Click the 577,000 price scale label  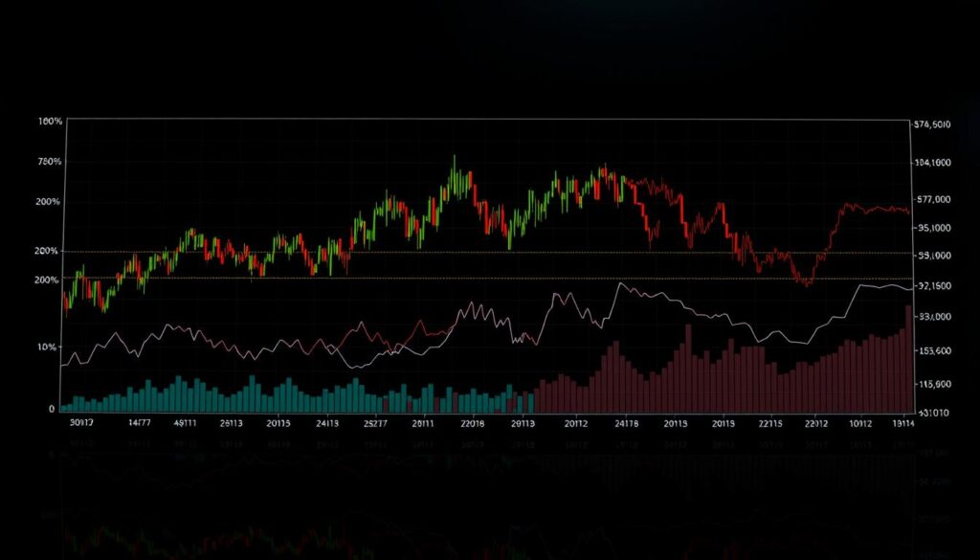(932, 199)
